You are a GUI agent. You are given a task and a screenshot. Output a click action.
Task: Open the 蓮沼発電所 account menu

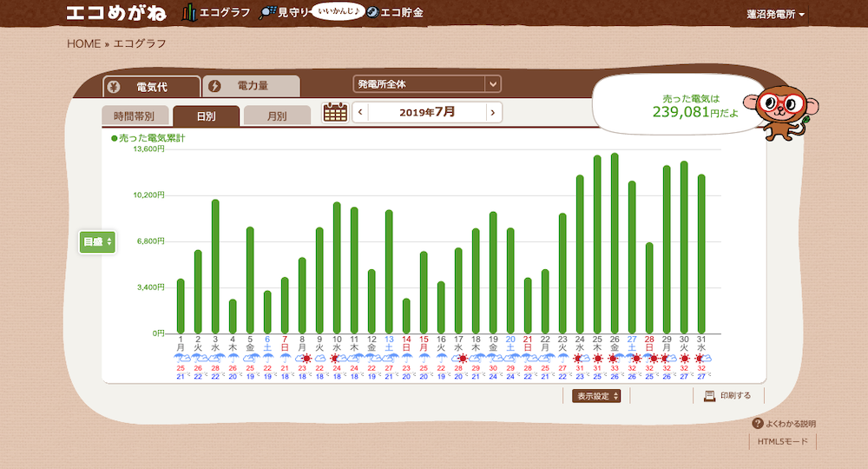pyautogui.click(x=775, y=15)
